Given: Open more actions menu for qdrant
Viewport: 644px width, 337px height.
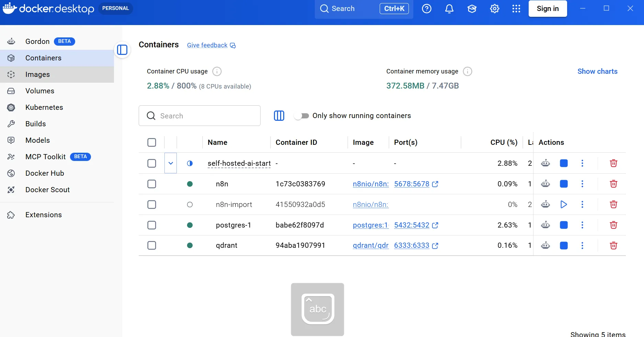Looking at the screenshot, I should 582,245.
